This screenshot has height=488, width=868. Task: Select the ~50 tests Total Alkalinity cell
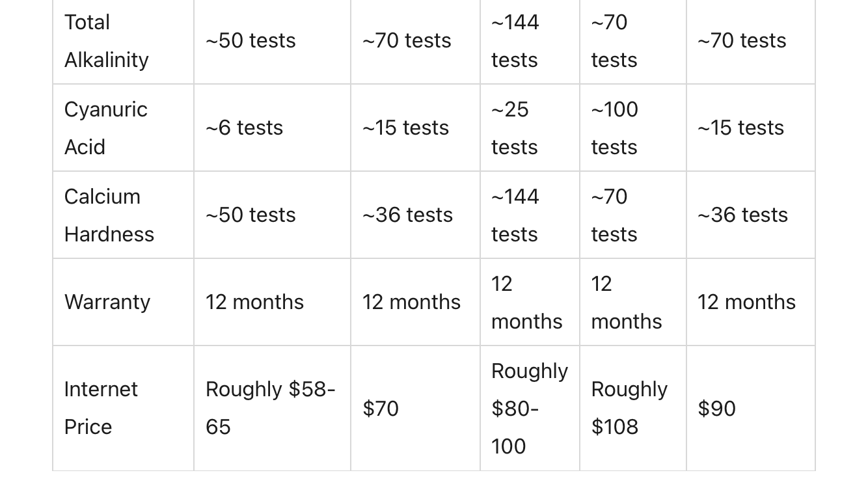tap(272, 41)
